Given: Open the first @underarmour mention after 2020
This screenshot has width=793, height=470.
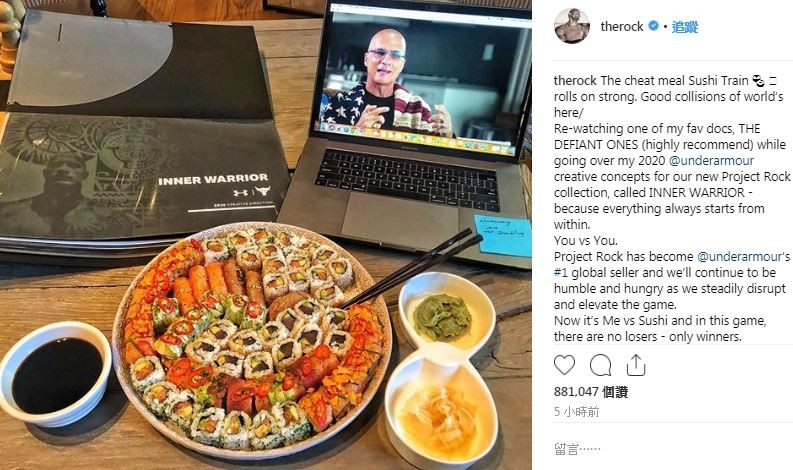Looking at the screenshot, I should [x=711, y=160].
